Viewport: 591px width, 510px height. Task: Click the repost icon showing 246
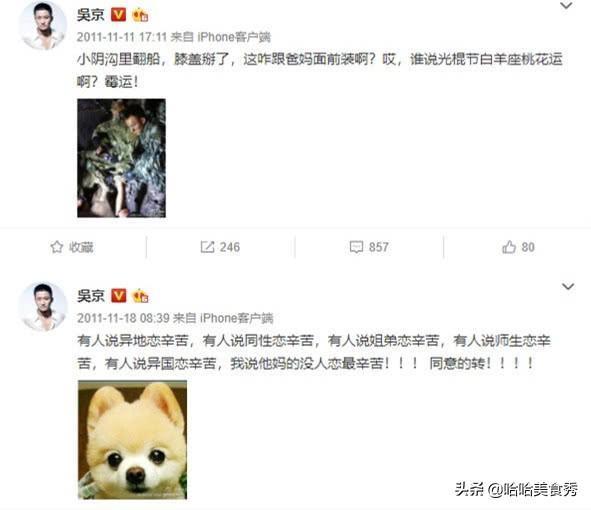coord(207,247)
